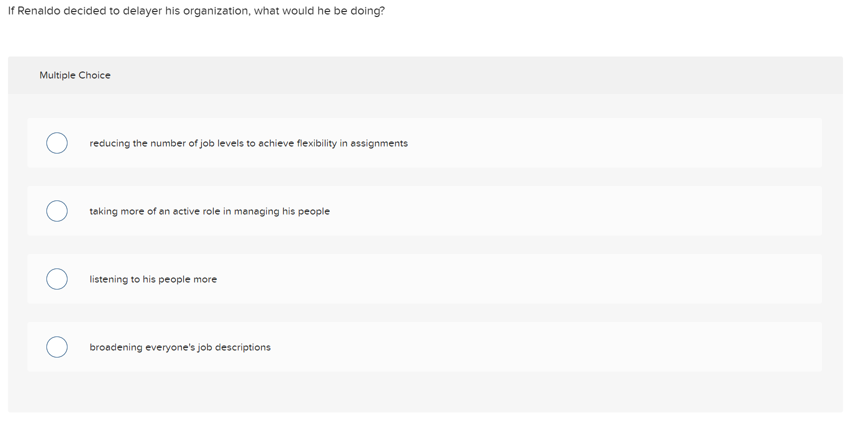
Task: Click the word 'Choice' in the section header
Action: [94, 75]
